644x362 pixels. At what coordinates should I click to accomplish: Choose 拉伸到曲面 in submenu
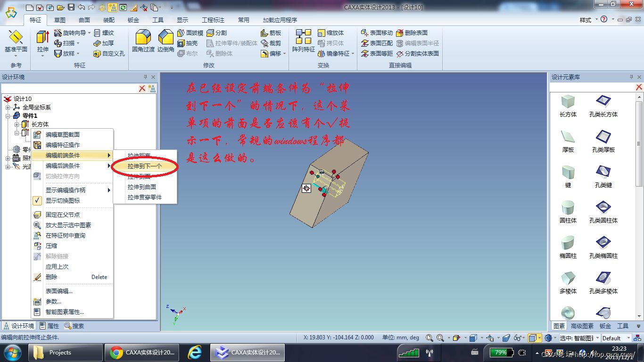145,187
